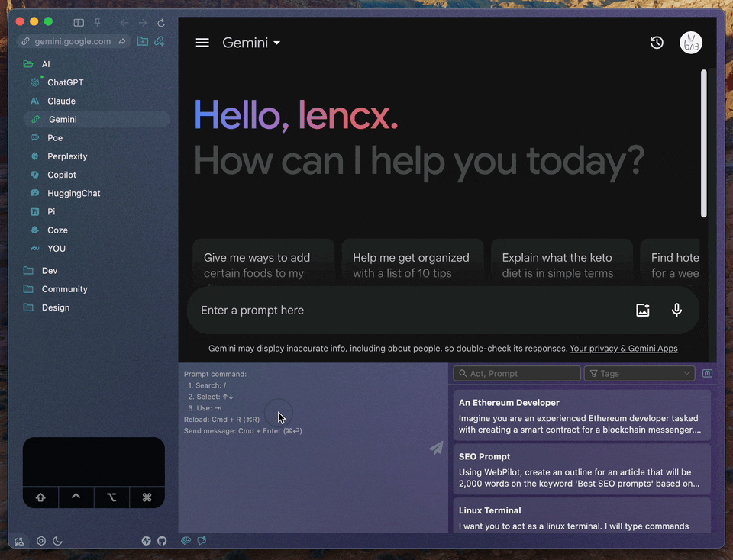Open settings with the hexagon gear icon
Image resolution: width=733 pixels, height=560 pixels.
click(x=41, y=541)
